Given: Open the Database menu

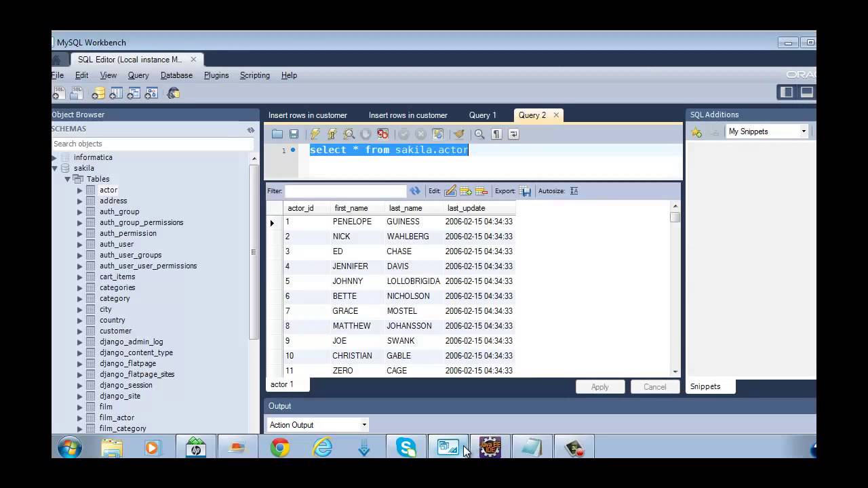Looking at the screenshot, I should click(176, 75).
